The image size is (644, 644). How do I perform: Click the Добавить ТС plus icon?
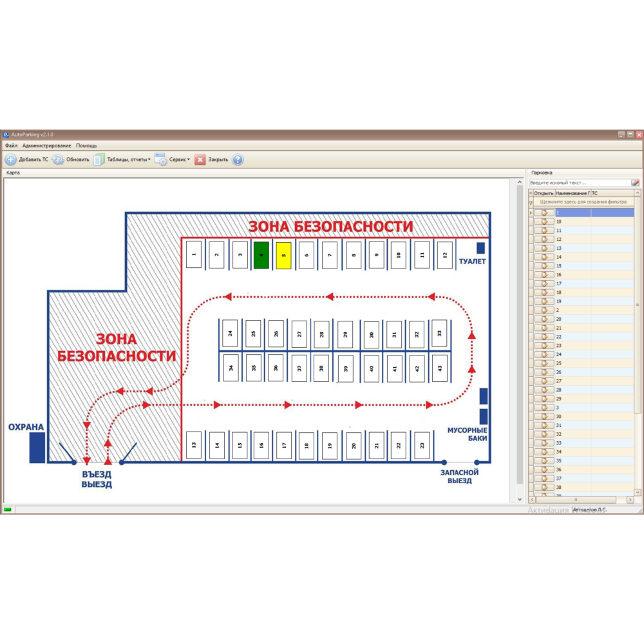pos(11,160)
